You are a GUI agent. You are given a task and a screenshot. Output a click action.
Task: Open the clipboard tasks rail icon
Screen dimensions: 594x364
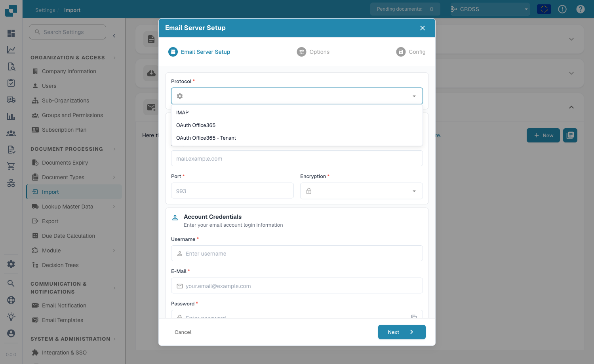pyautogui.click(x=11, y=83)
